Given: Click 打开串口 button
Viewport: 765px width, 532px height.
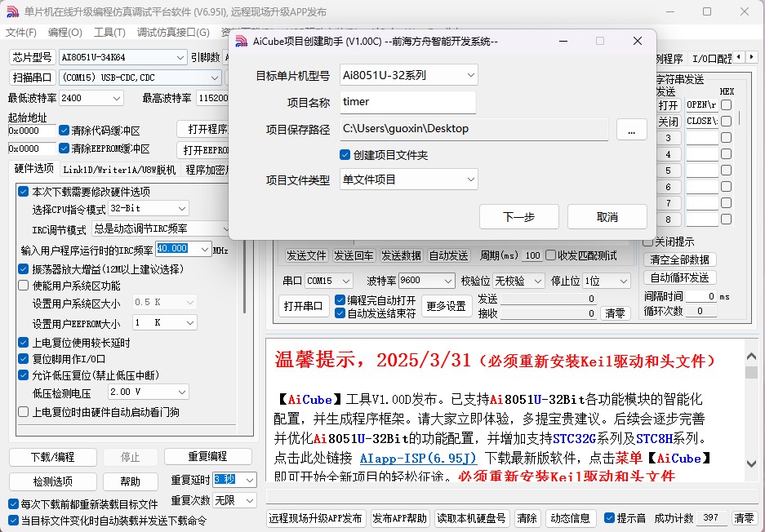Looking at the screenshot, I should coord(304,306).
